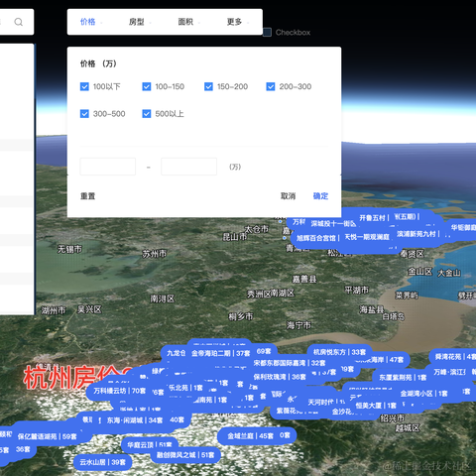This screenshot has height=476, width=476.
Task: Select map marker 宋都东郡国际嘉湾 | 32套
Action: point(290,363)
